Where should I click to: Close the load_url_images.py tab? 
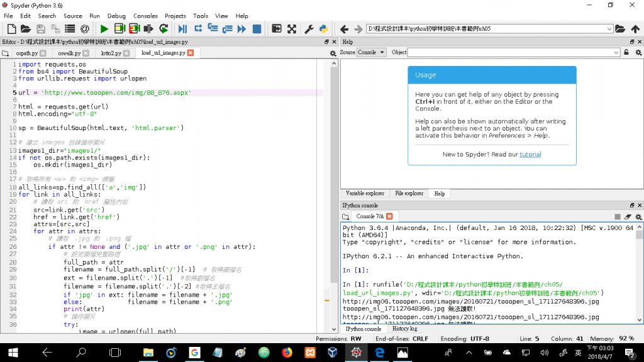point(191,53)
